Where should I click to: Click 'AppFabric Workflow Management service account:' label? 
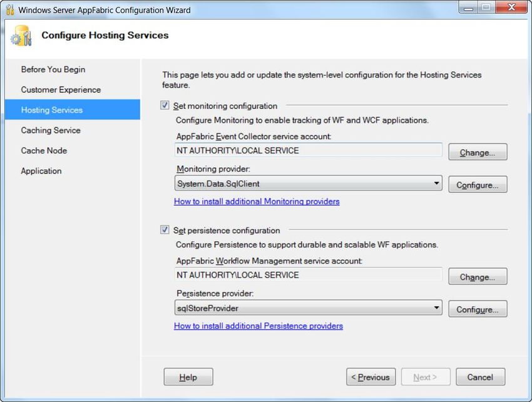pos(269,261)
